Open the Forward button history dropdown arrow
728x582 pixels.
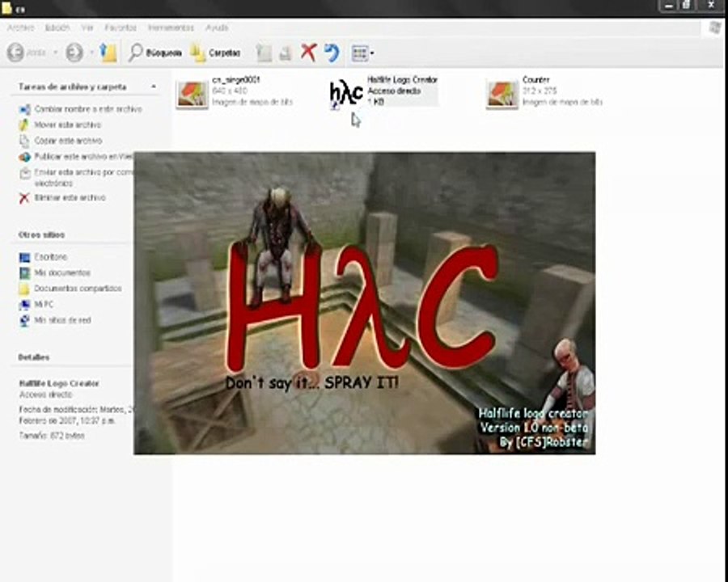pyautogui.click(x=91, y=53)
